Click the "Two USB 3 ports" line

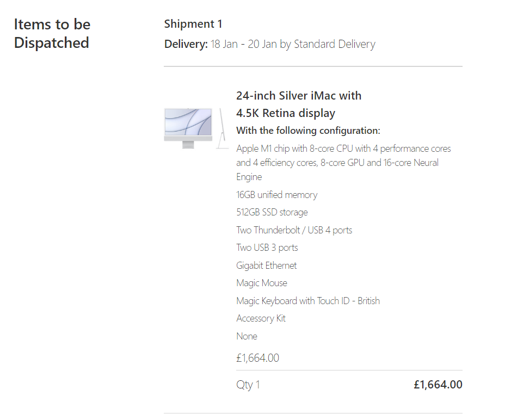pos(267,248)
